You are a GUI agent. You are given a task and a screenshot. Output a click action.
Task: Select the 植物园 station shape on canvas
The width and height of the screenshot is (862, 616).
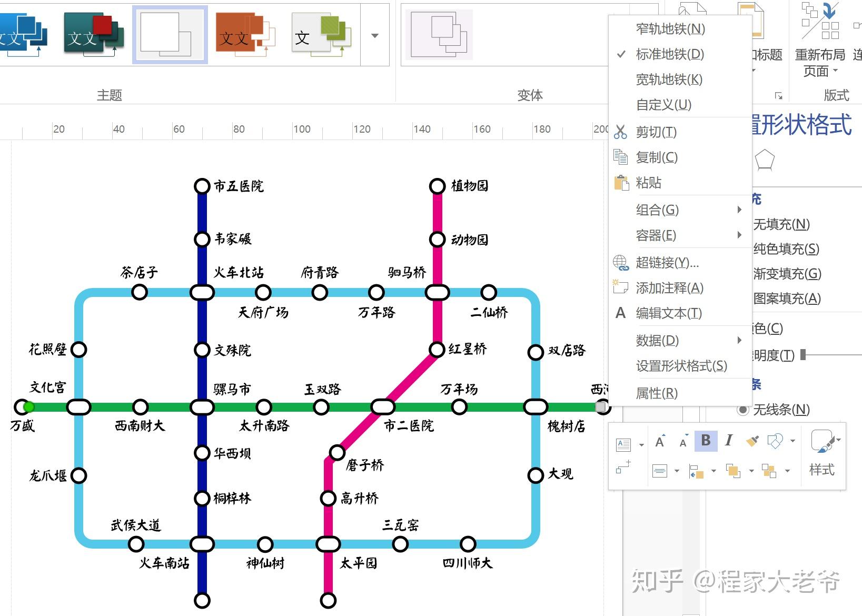(437, 185)
